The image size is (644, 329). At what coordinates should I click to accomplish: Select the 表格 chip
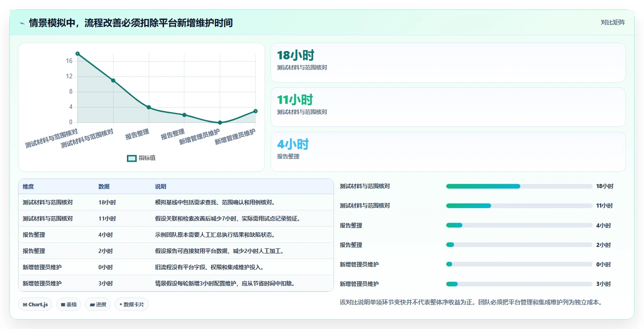coord(69,304)
